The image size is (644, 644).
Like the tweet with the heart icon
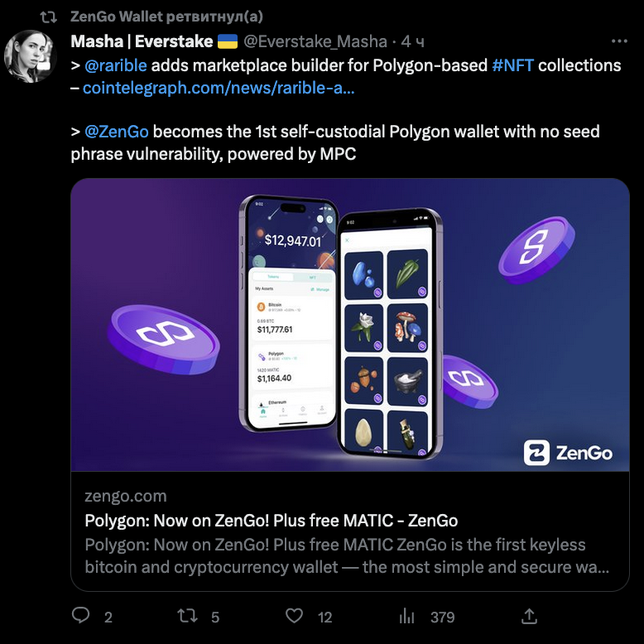click(294, 616)
